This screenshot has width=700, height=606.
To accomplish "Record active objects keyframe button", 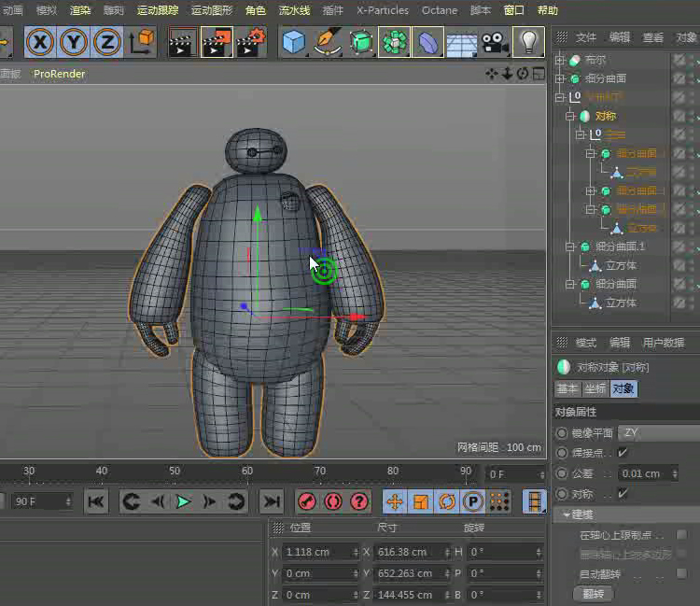I will pos(307,501).
